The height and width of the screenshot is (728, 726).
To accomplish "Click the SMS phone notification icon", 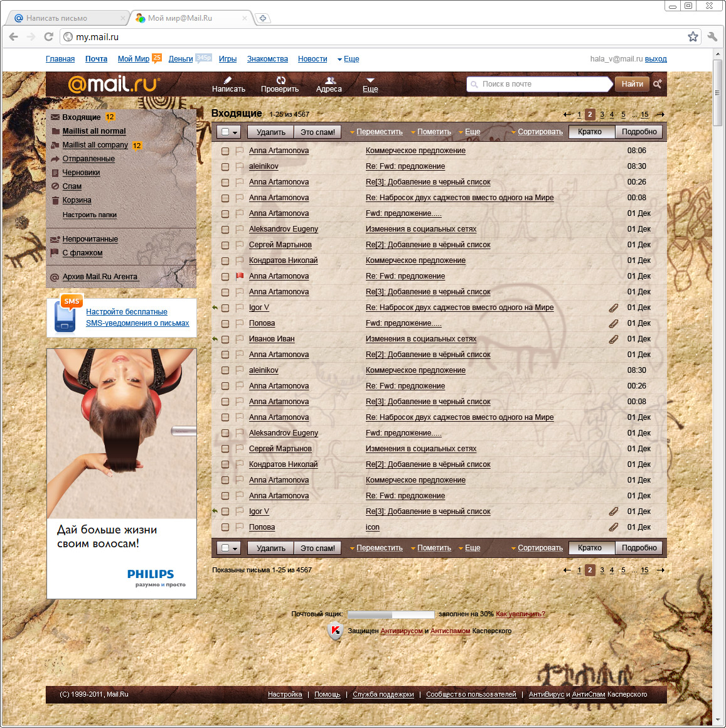I will pos(67,314).
